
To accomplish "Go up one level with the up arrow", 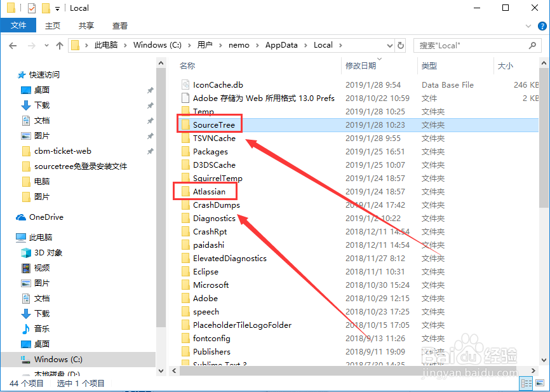I will 59,45.
